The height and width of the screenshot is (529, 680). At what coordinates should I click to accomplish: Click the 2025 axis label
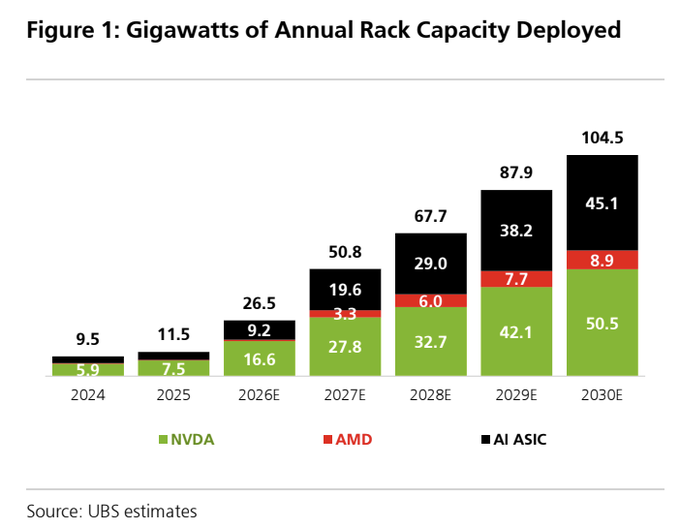pyautogui.click(x=173, y=395)
